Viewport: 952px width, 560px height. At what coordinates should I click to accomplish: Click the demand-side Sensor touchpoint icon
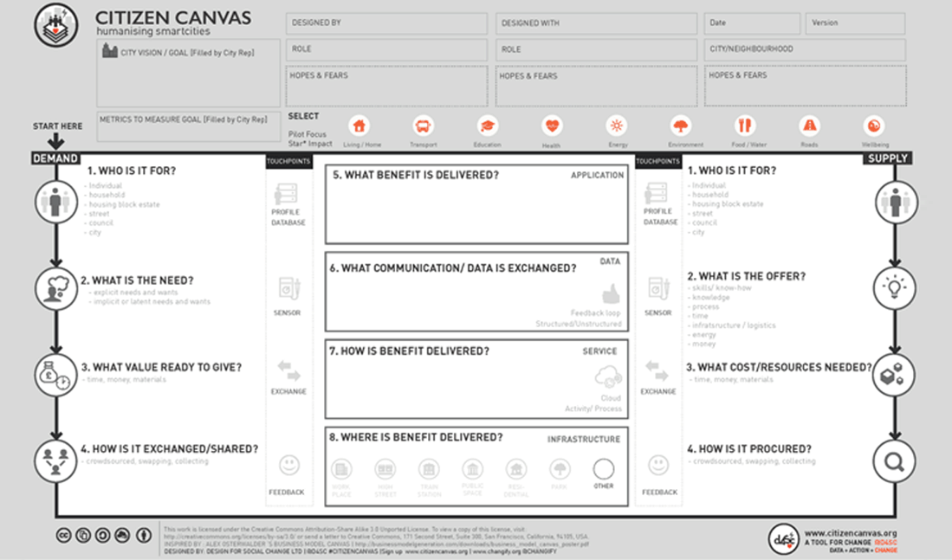coord(288,289)
